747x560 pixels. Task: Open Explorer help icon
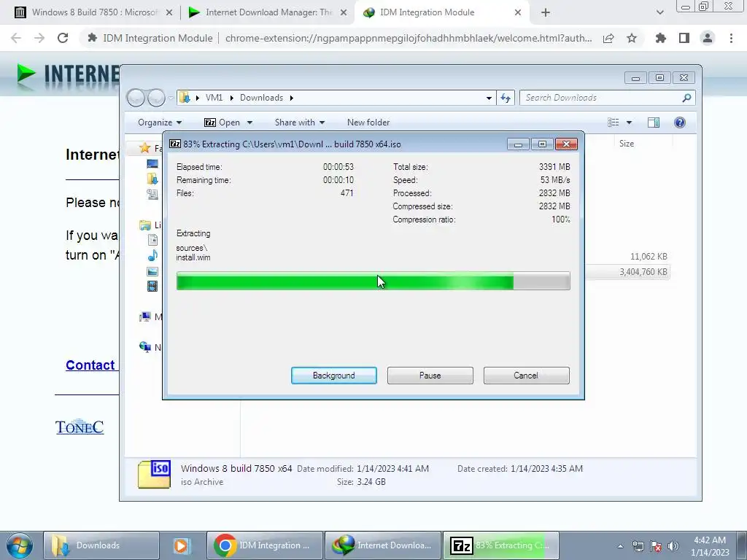tap(680, 122)
